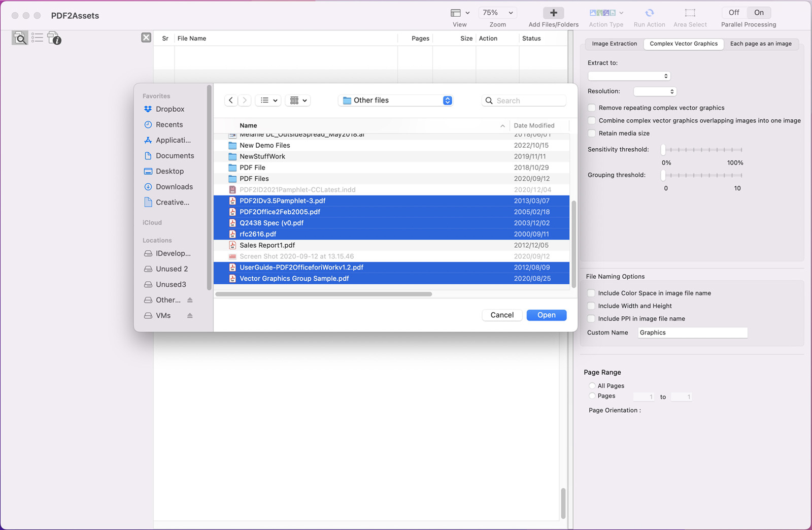Switch to the list outline icon view
The height and width of the screenshot is (530, 812).
37,38
